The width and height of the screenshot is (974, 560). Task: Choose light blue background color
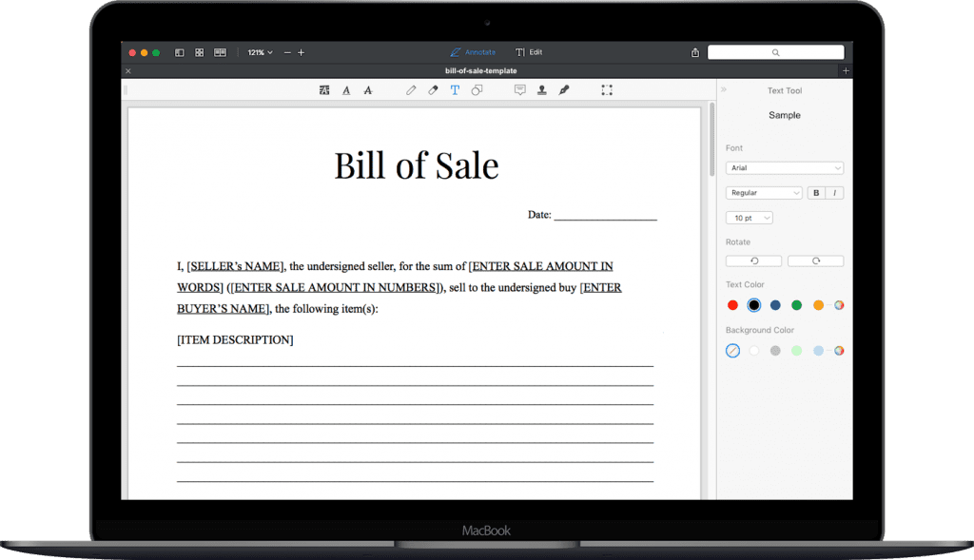819,351
